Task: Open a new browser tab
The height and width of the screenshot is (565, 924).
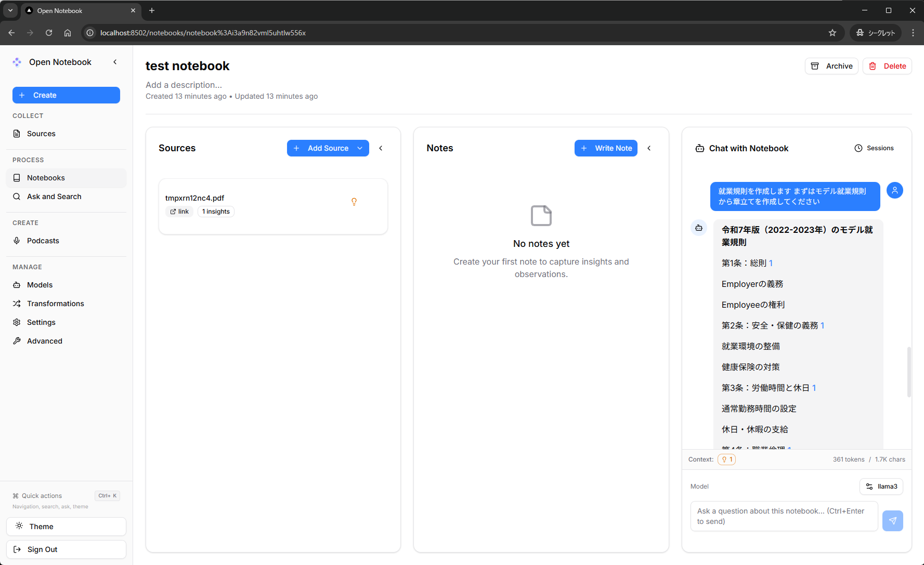Action: (152, 10)
